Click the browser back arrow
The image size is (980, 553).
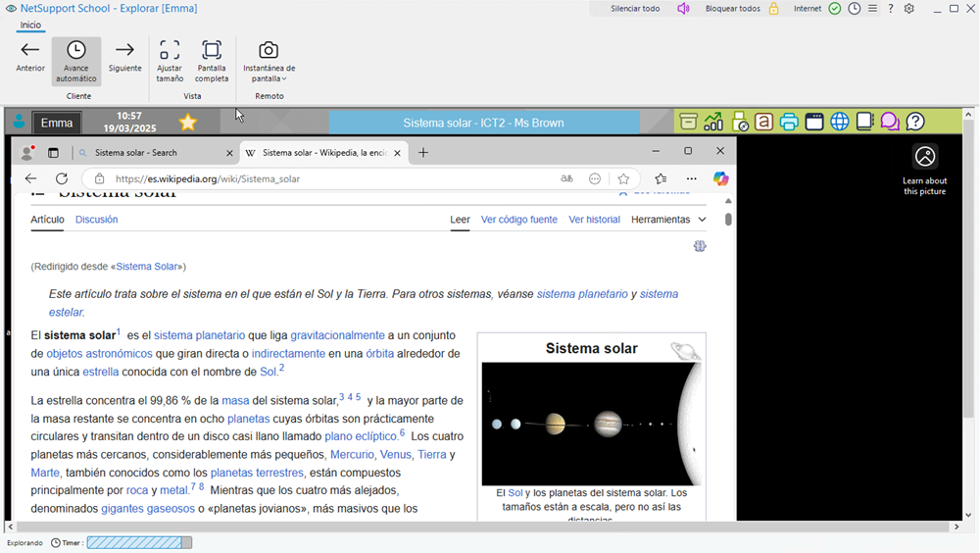[30, 178]
